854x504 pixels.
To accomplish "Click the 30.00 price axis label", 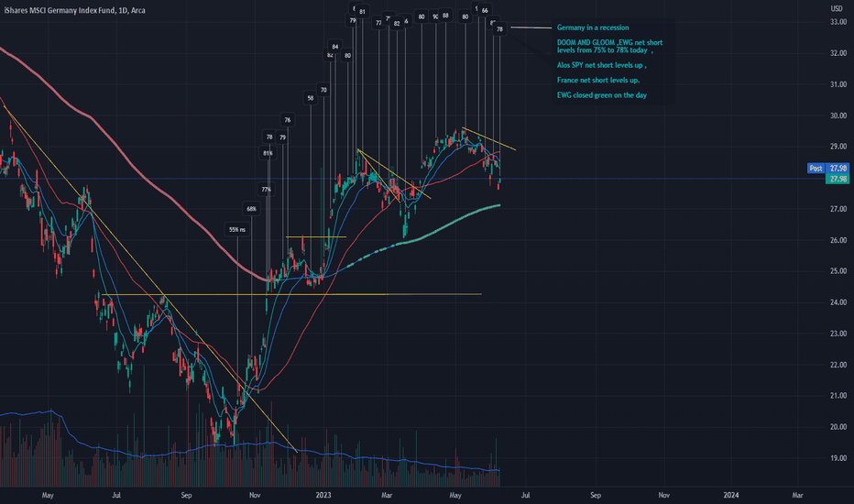I will tap(838, 115).
